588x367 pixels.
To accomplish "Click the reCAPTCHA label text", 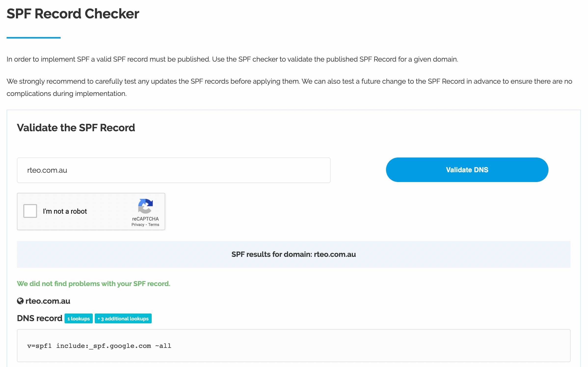I will (x=146, y=219).
